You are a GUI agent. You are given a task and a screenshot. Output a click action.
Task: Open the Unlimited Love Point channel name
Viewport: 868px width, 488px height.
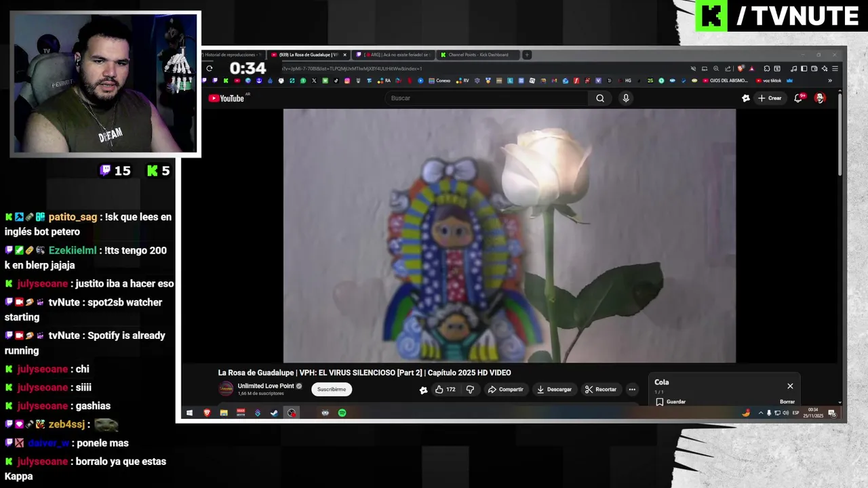(266, 386)
